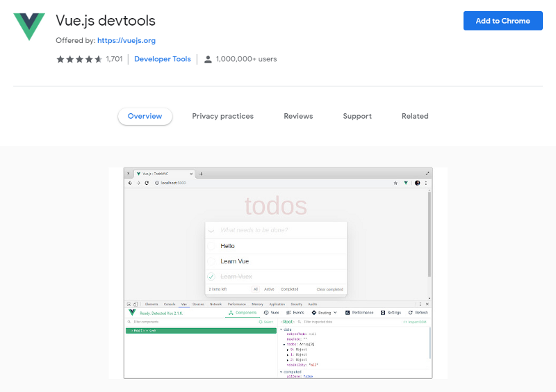The width and height of the screenshot is (556, 392).
Task: Show the Related tab
Action: [x=415, y=116]
